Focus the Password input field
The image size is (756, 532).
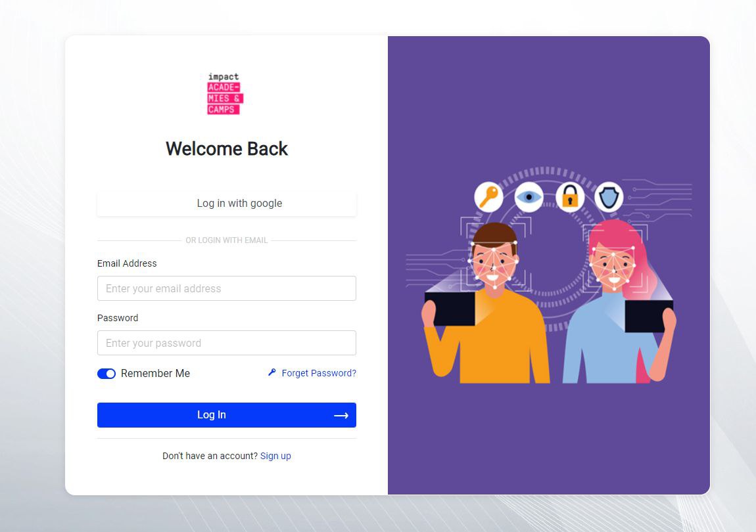point(227,343)
